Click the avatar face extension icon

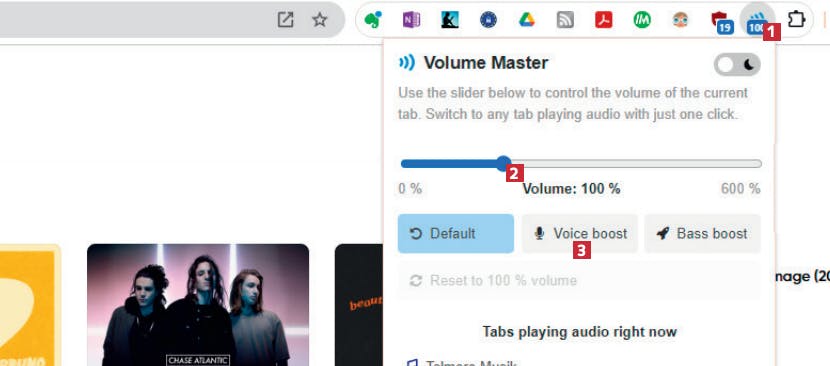(x=681, y=21)
